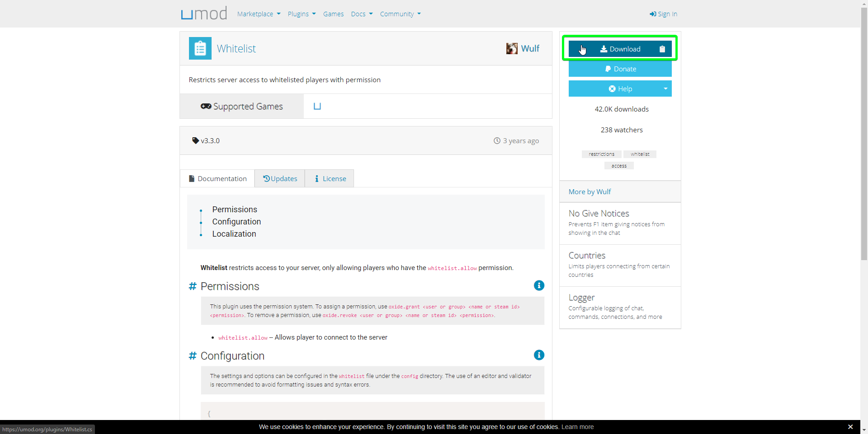868x434 pixels.
Task: Click the 'whitelist' tag
Action: (640, 154)
